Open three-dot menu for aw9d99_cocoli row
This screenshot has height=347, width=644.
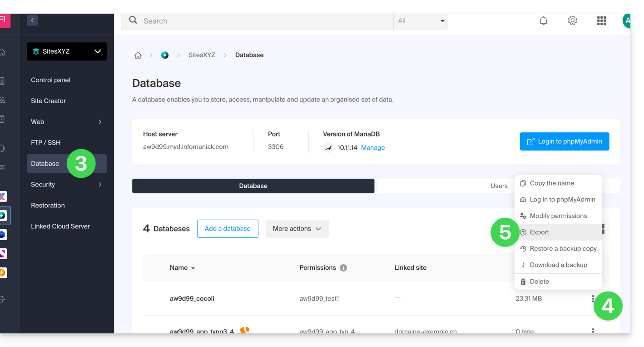(x=593, y=299)
